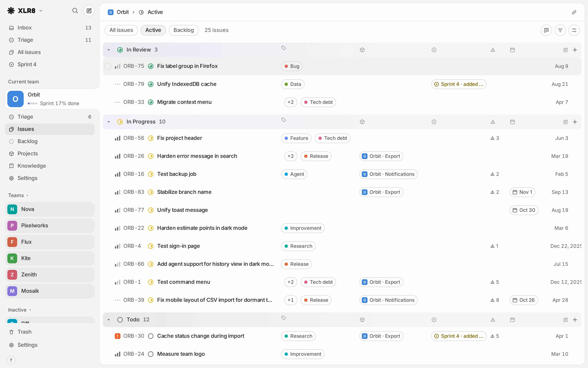
Task: Open the help question mark button
Action: click(x=11, y=360)
